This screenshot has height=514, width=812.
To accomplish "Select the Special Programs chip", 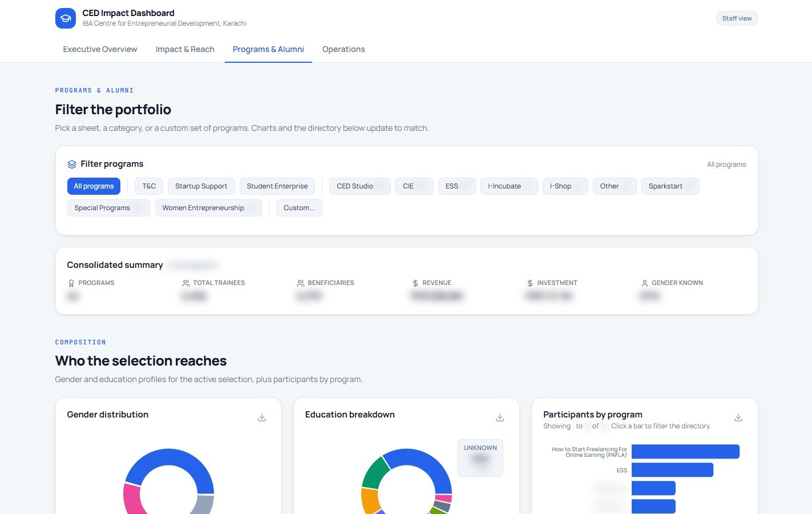I will (109, 208).
